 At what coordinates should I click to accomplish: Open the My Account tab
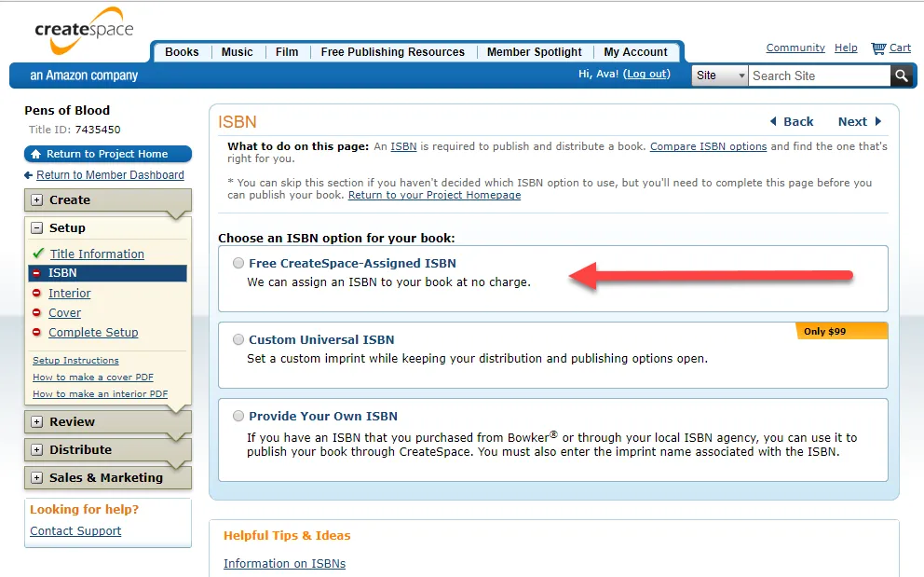point(635,52)
